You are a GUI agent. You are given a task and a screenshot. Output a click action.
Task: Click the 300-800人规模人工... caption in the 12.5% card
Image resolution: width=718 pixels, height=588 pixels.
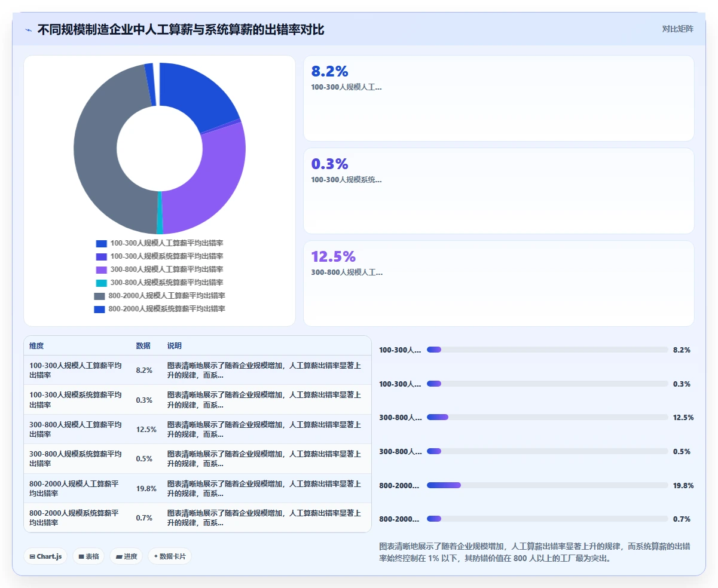tap(347, 272)
